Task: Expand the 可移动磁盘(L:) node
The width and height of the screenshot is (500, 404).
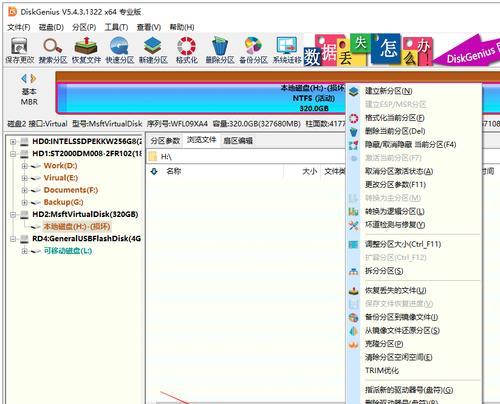Action: [x=24, y=251]
